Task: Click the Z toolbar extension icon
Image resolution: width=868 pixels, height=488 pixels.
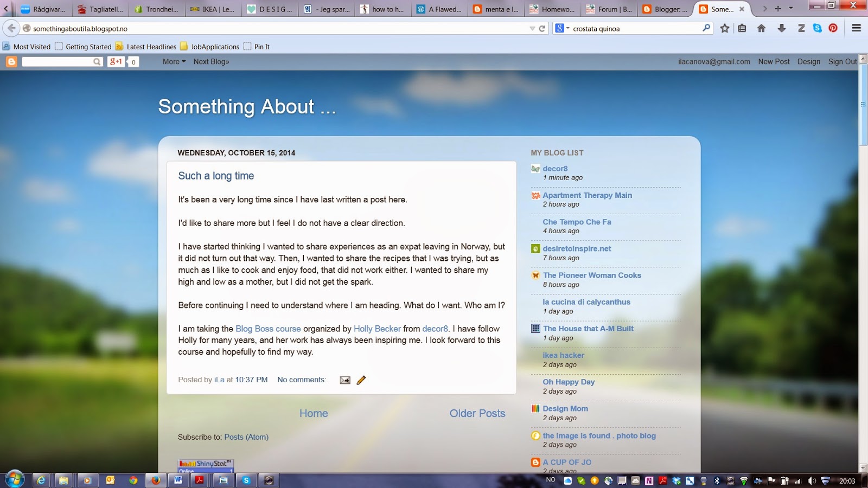Action: (801, 28)
